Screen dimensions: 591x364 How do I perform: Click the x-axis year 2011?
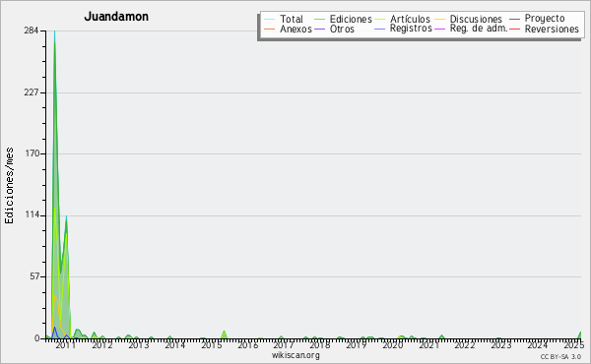(66, 344)
